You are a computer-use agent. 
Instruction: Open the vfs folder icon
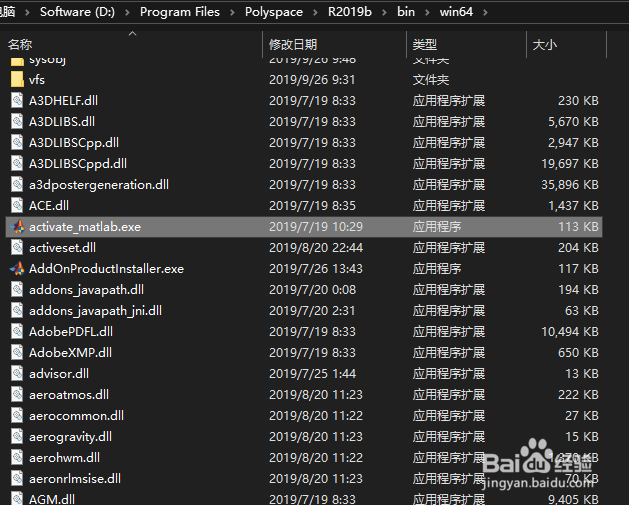17,79
